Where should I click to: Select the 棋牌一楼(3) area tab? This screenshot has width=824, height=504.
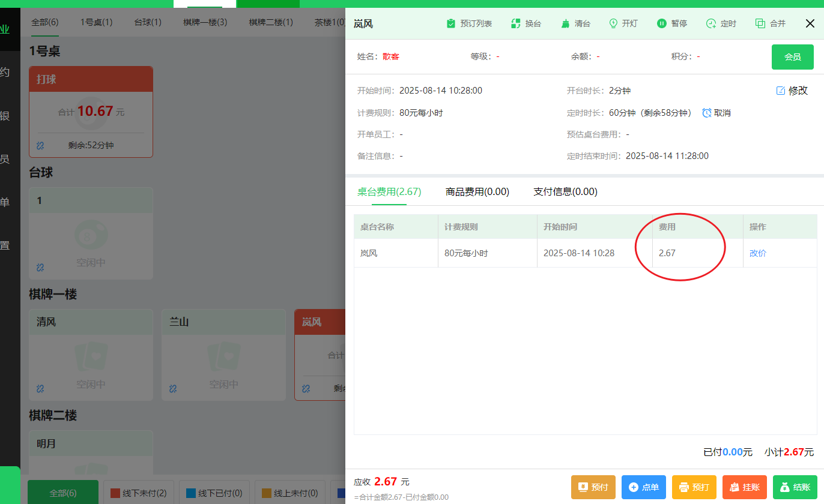click(205, 21)
